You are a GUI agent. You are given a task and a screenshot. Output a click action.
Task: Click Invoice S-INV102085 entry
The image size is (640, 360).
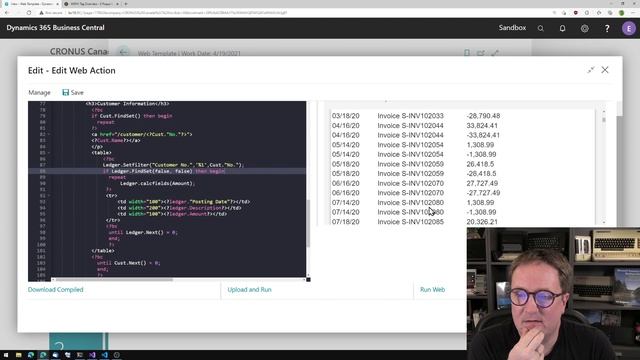click(x=410, y=222)
